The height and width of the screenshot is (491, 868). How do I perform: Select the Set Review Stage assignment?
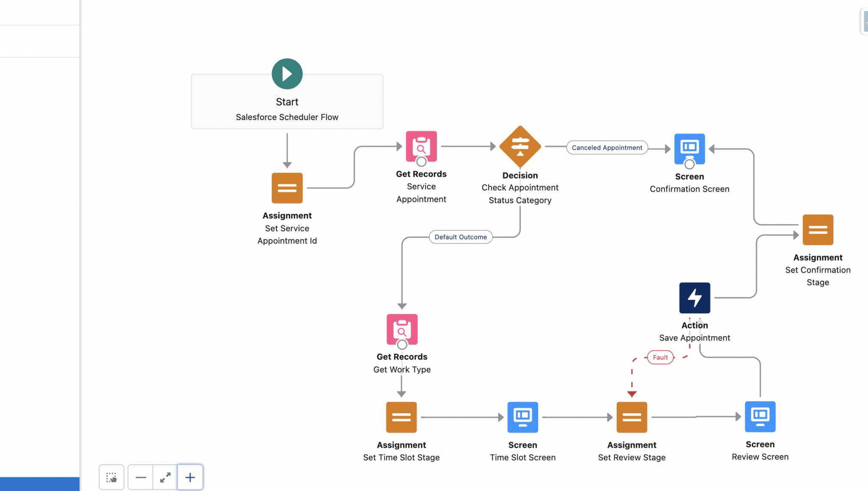[632, 417]
